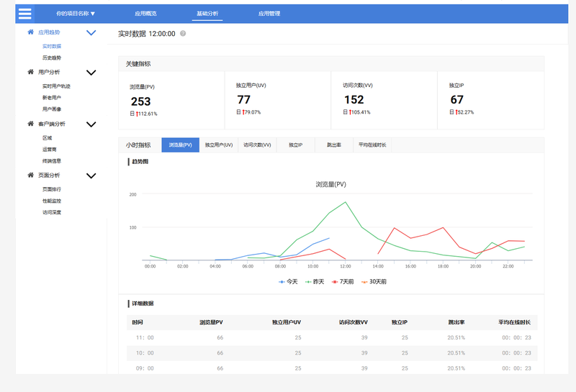Collapse the 用户分析 section chevron
576x392 pixels.
coord(91,73)
